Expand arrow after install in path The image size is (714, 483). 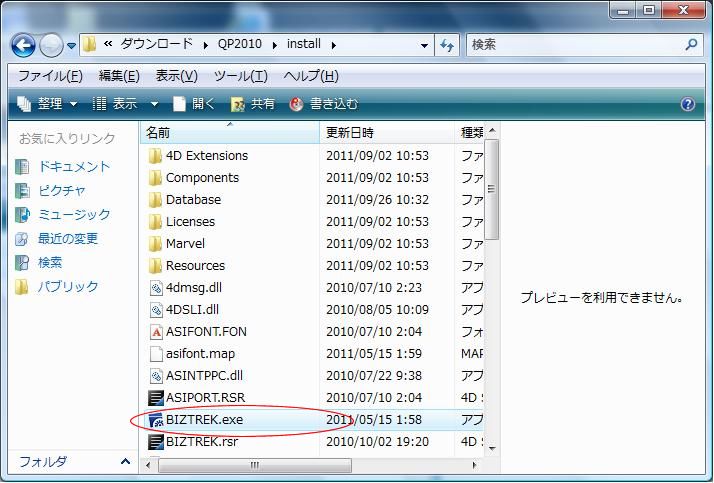pyautogui.click(x=334, y=45)
